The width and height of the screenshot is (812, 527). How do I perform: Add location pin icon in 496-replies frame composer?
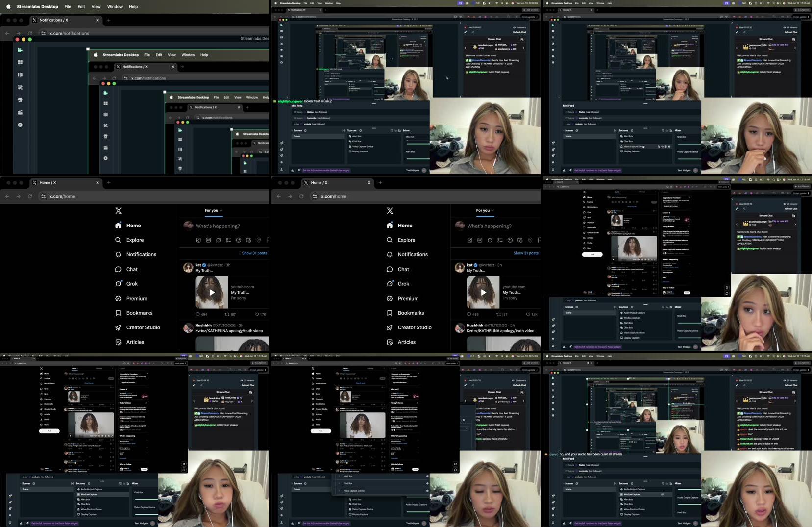coord(530,240)
